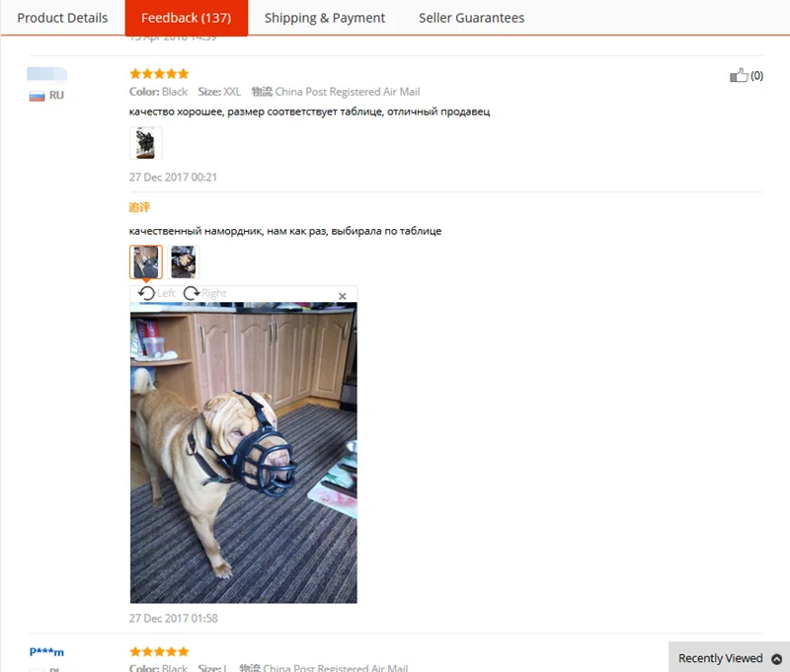790x672 pixels.
Task: Close the enlarged review photo
Action: click(342, 296)
